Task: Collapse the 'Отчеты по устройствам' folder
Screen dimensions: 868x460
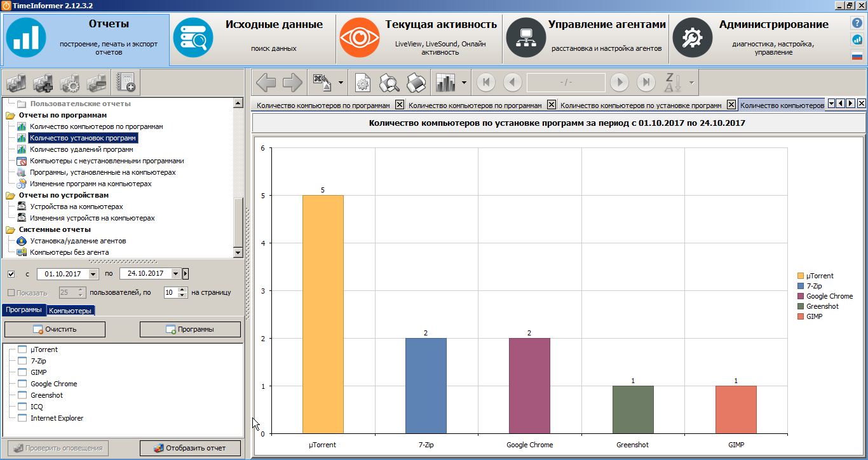Action: click(10, 195)
